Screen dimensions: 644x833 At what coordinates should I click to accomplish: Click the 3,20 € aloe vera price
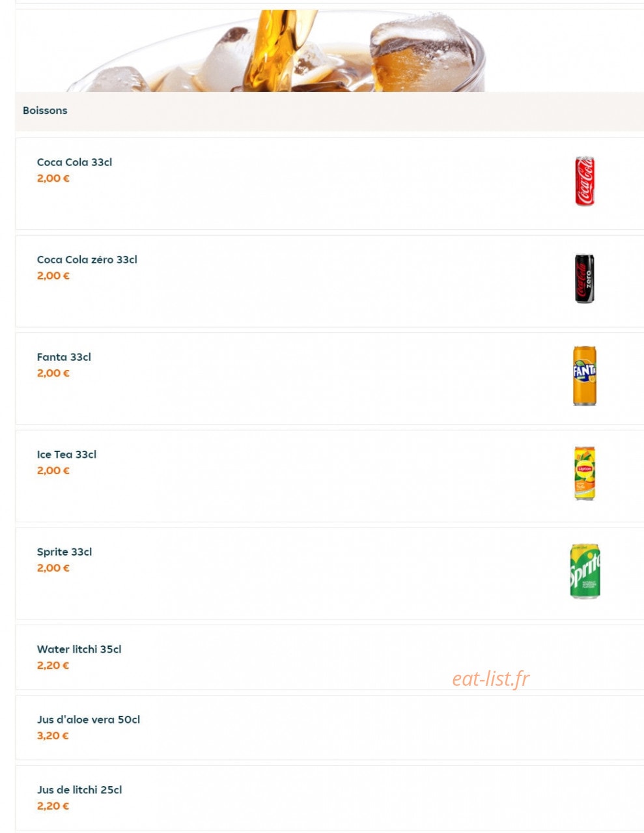tap(53, 736)
